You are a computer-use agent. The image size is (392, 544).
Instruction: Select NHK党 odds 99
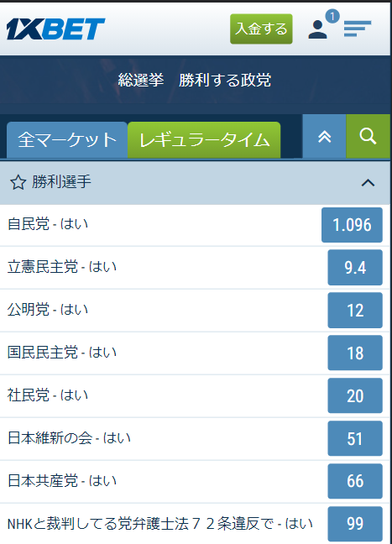coord(355,524)
